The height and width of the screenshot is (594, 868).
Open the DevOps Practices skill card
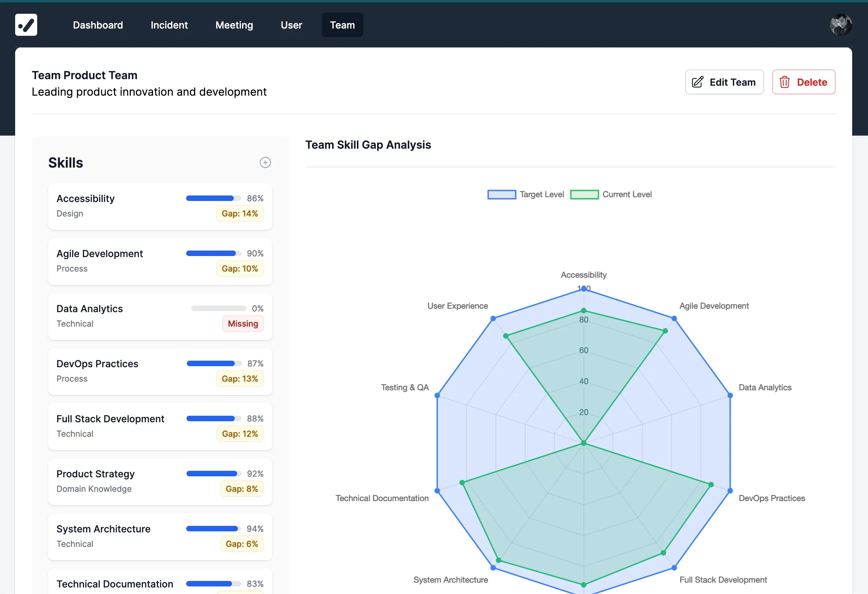(x=160, y=371)
